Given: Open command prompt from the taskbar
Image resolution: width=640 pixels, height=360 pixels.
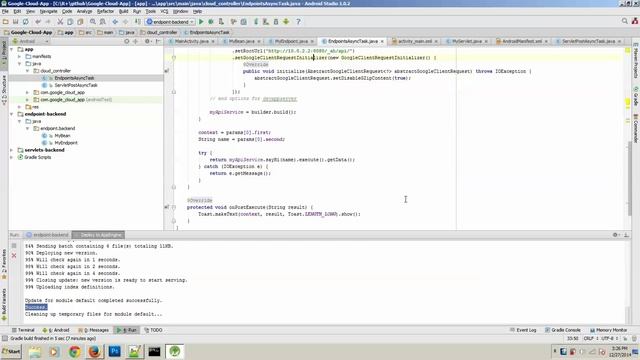Looking at the screenshot, I should 154,351.
